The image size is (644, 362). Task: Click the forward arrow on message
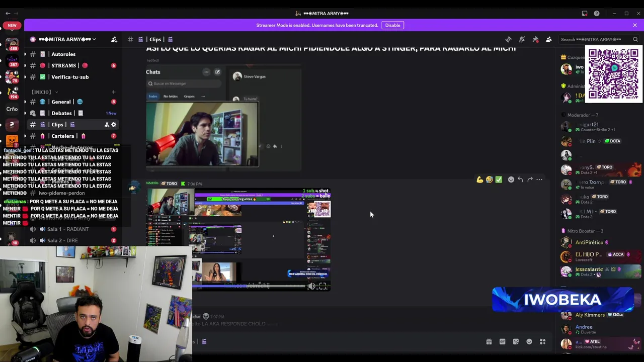click(530, 179)
